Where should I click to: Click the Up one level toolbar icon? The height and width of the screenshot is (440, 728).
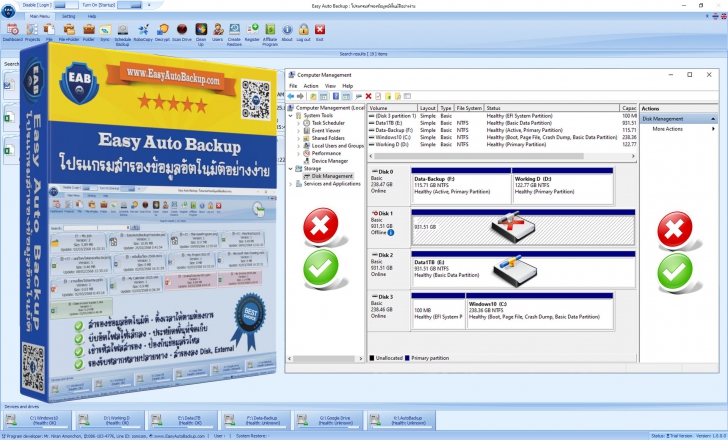tap(313, 96)
